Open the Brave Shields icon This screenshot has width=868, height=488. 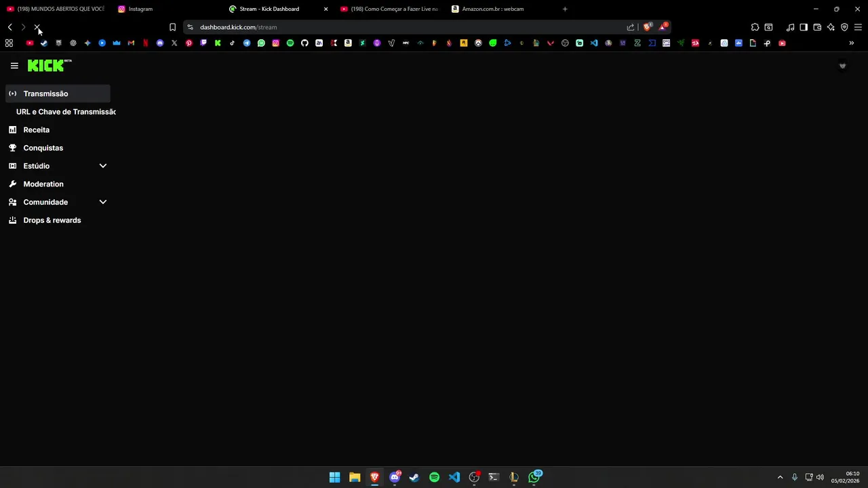click(648, 27)
